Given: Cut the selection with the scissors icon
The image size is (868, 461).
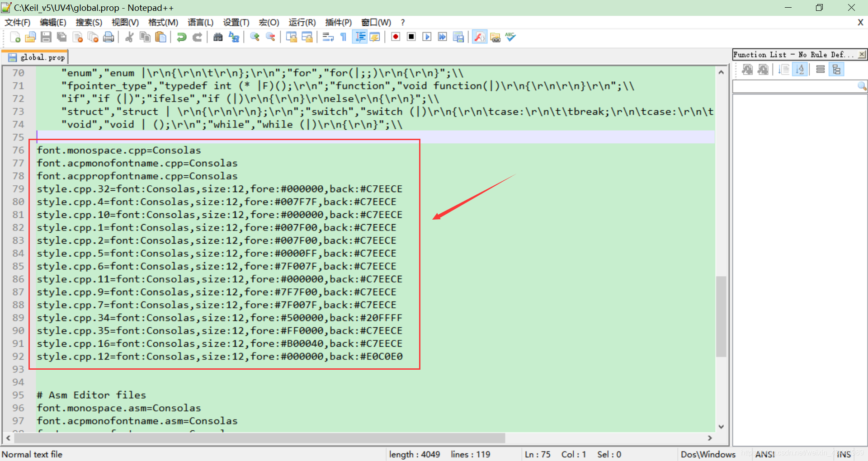Looking at the screenshot, I should (129, 38).
